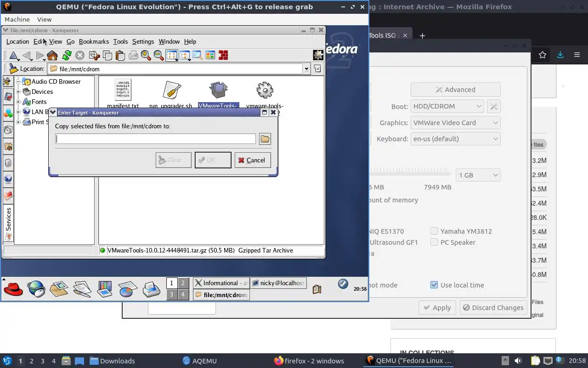The width and height of the screenshot is (588, 368).
Task: Go up one directory in Konqueror toolbar
Action: 14,56
